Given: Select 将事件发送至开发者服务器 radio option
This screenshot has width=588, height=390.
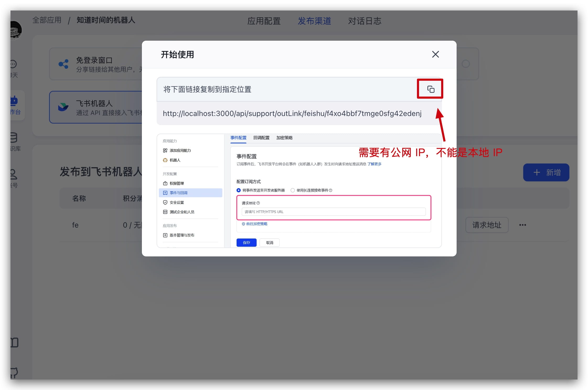Looking at the screenshot, I should click(238, 190).
